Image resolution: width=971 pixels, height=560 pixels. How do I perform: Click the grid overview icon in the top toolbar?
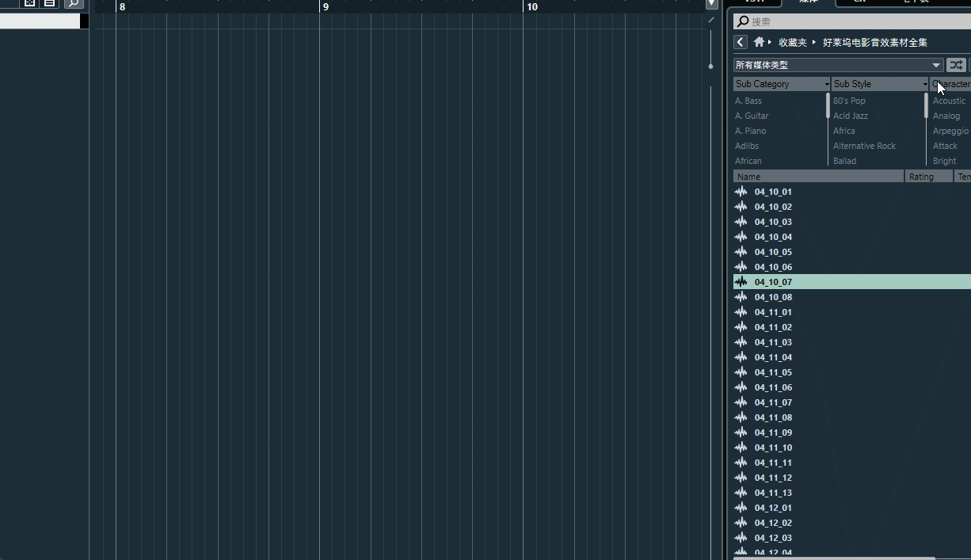pos(29,4)
